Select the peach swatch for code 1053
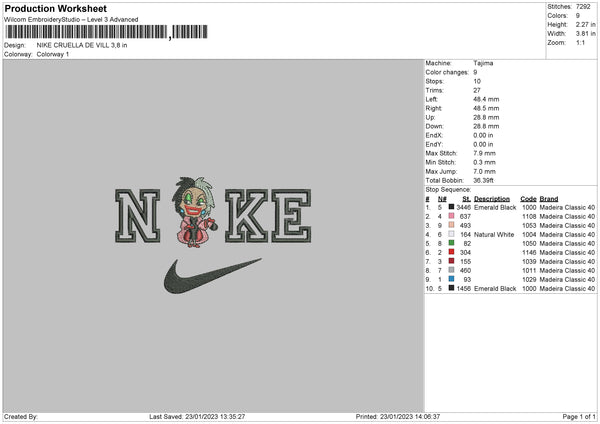 pos(452,225)
